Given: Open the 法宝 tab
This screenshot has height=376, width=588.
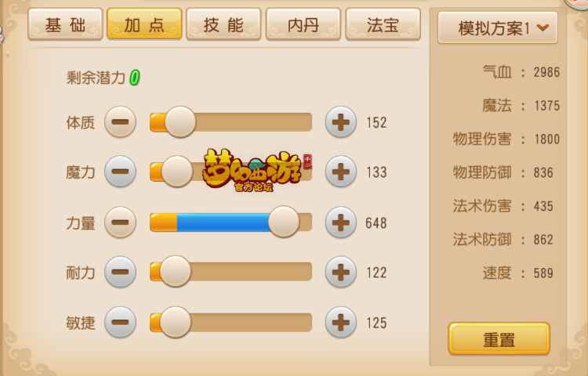Looking at the screenshot, I should pyautogui.click(x=383, y=24).
